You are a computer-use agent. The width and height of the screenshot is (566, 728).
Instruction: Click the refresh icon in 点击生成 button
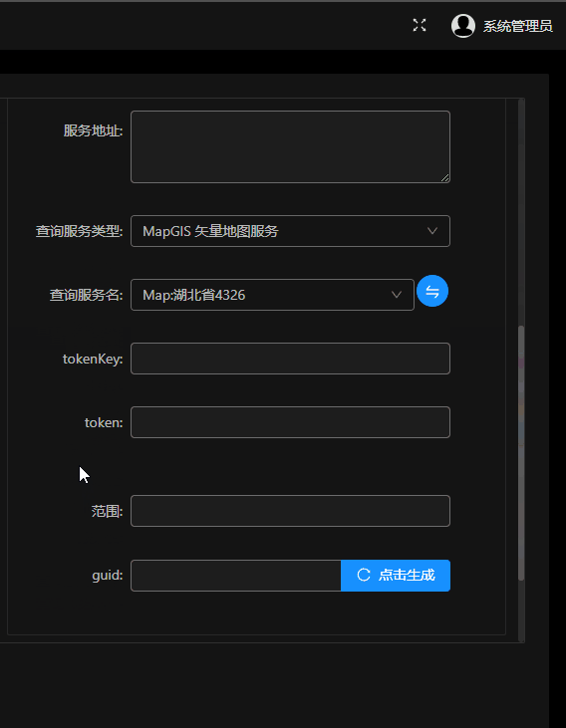(364, 575)
